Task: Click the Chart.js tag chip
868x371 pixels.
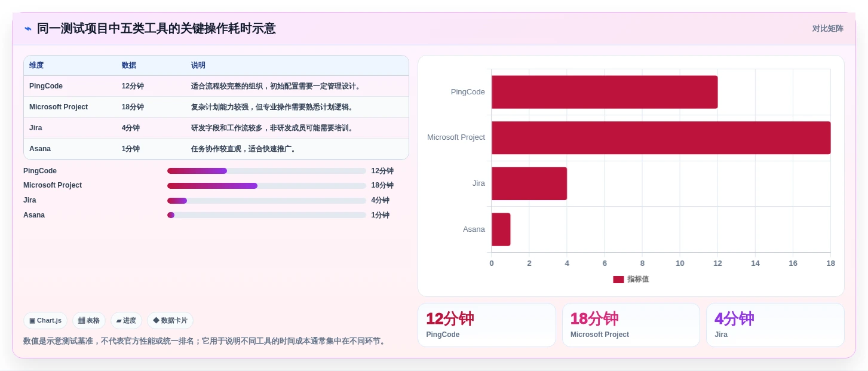Action: click(x=45, y=320)
